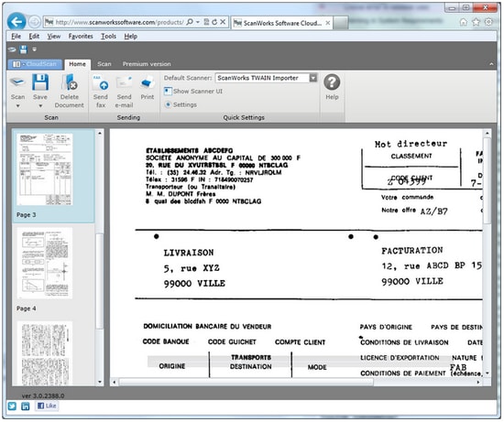
Task: Click the Twitter share icon
Action: point(12,406)
